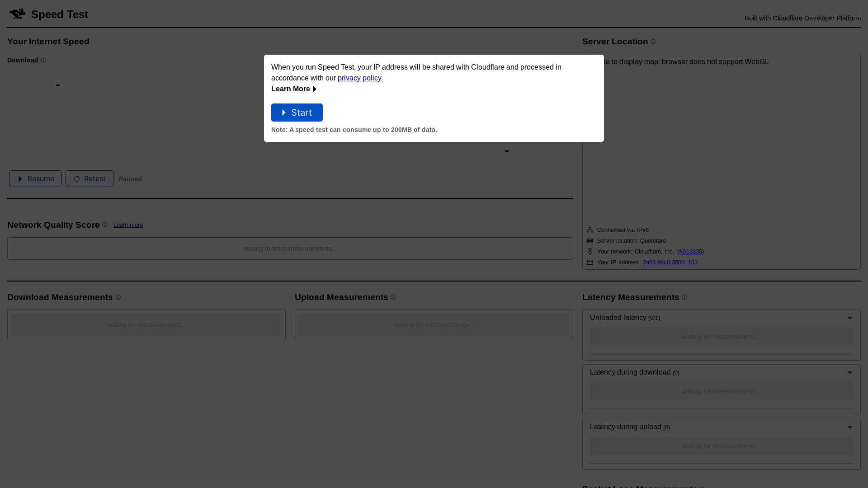The height and width of the screenshot is (488, 868).
Task: Open the AS13335 network link
Action: coord(690,251)
